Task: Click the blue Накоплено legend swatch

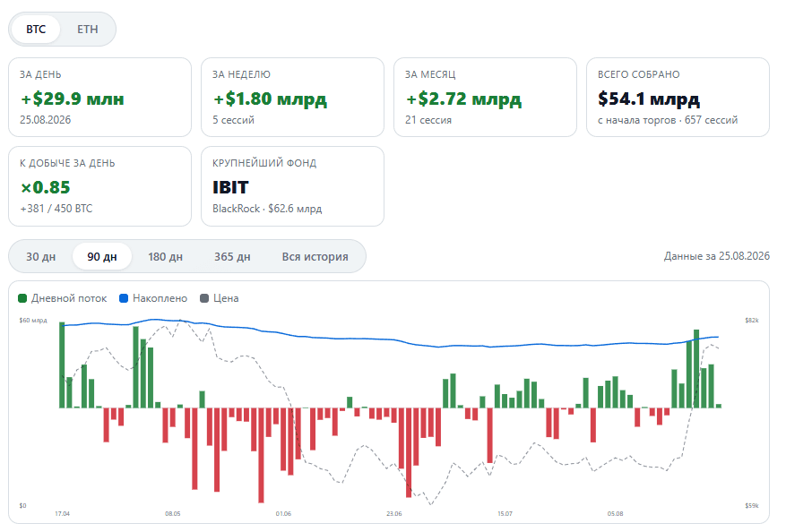Action: [124, 298]
